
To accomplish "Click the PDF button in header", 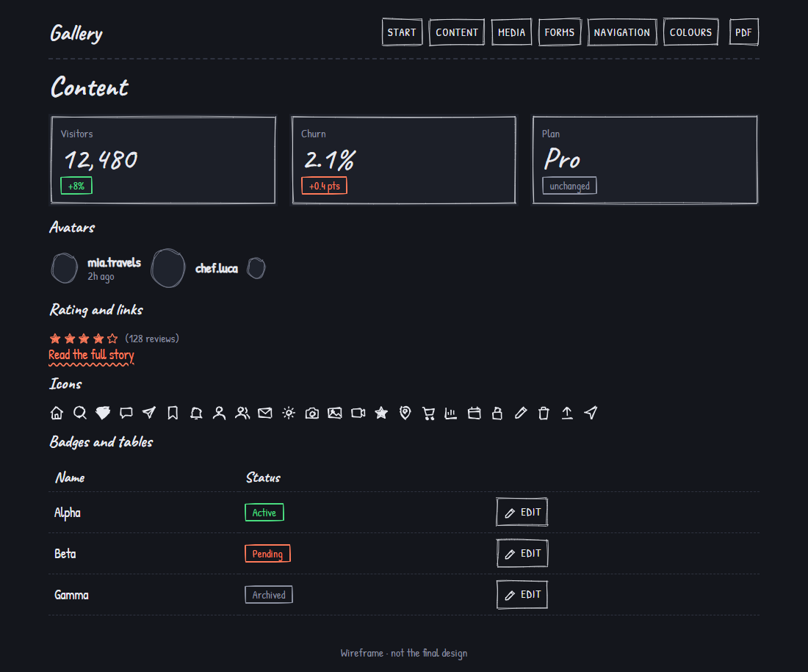I will (743, 32).
